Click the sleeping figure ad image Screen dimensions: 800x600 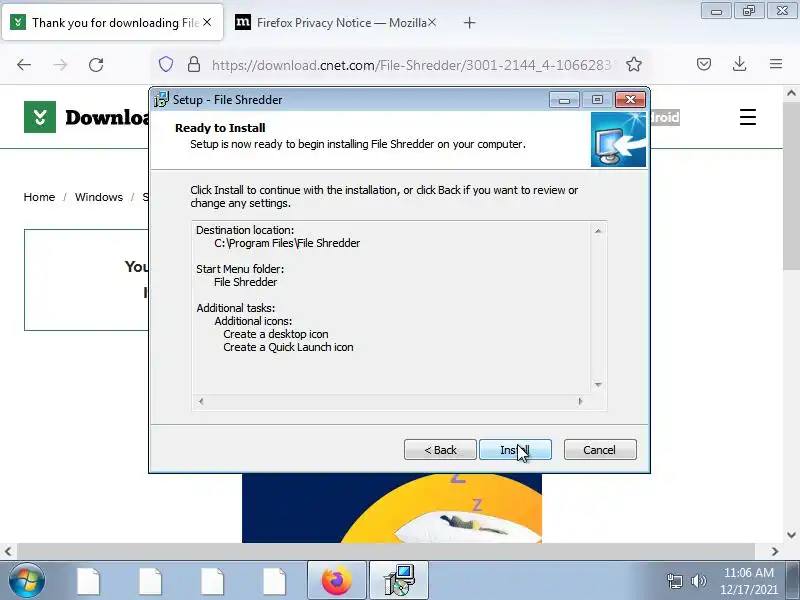click(392, 508)
